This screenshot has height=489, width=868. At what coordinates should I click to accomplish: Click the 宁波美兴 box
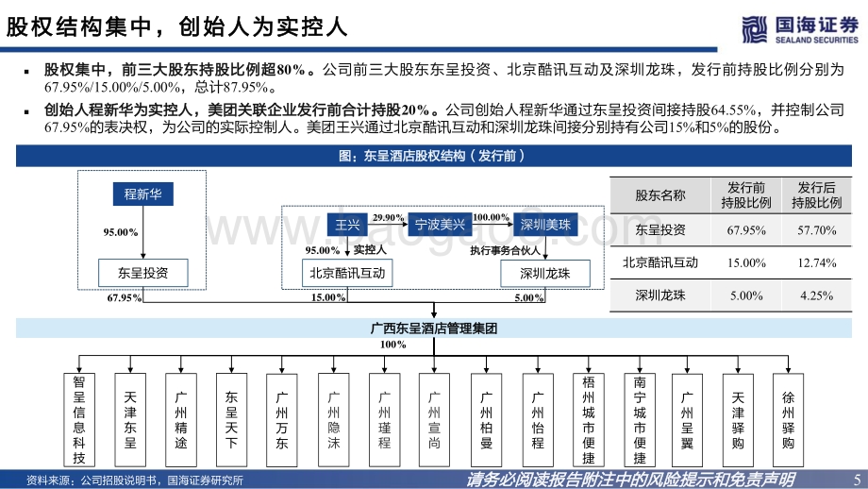click(440, 225)
